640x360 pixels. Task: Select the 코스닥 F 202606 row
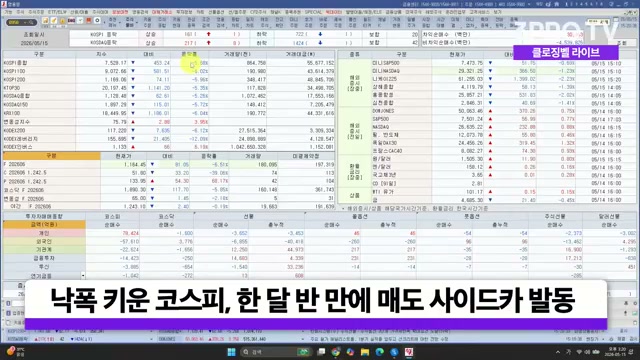point(169,190)
